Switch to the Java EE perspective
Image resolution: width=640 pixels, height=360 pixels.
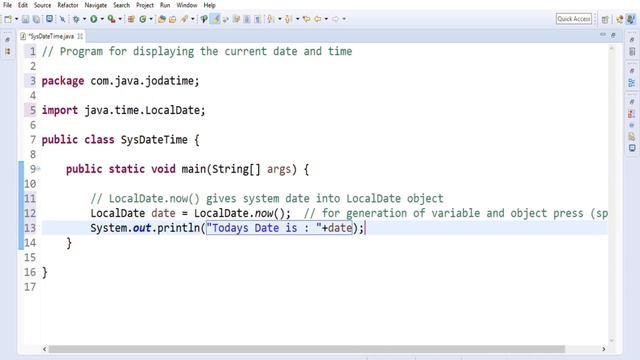pyautogui.click(x=620, y=19)
